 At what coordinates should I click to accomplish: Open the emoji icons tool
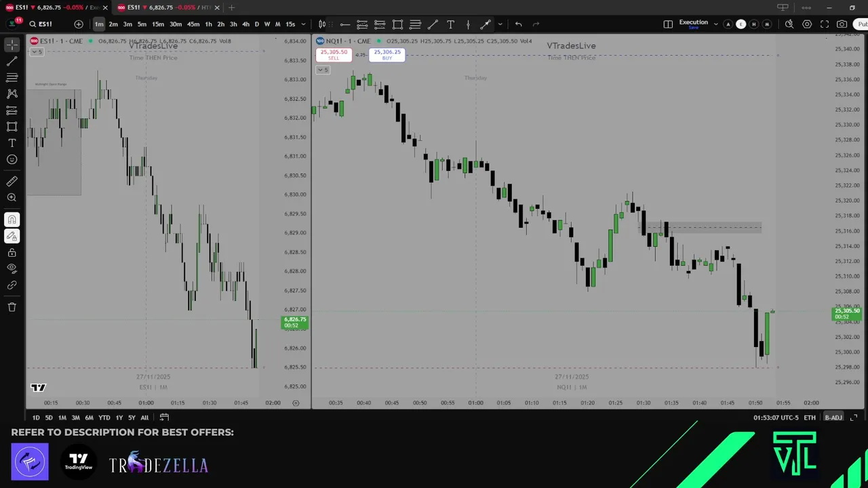tap(12, 159)
